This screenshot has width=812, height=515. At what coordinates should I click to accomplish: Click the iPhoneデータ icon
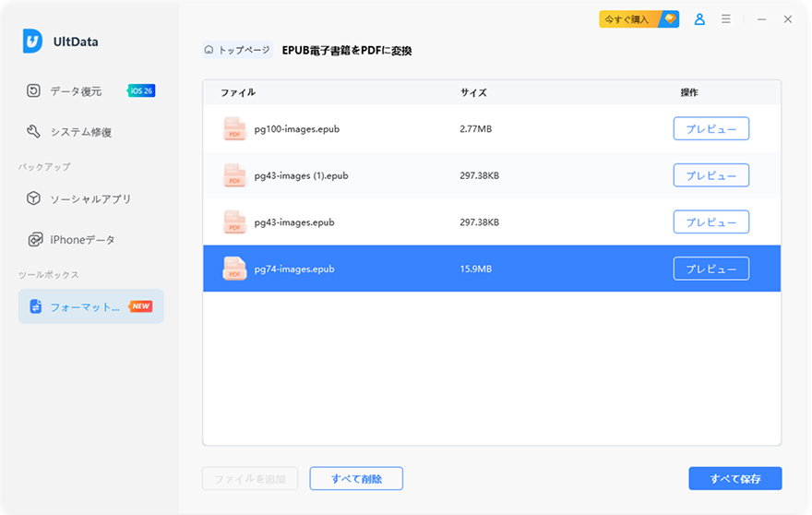click(x=34, y=240)
